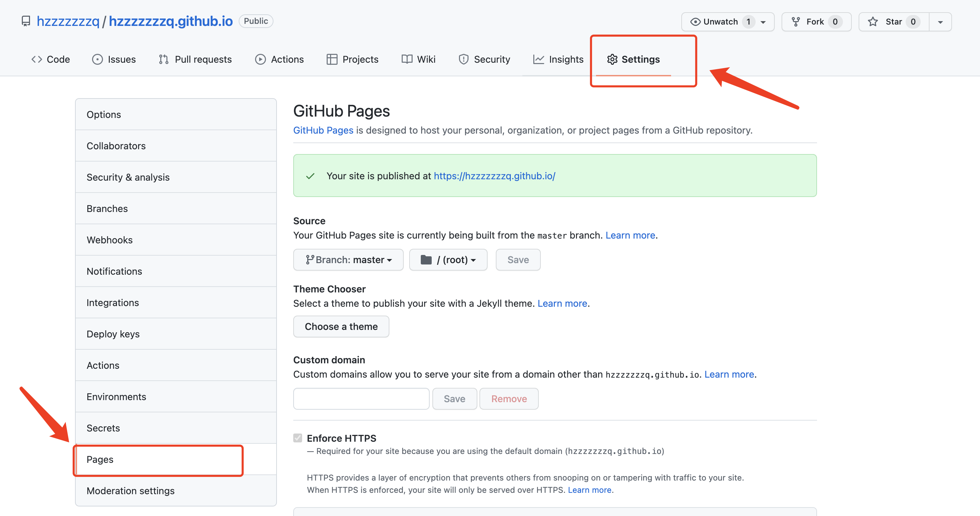Click the Projects board icon

(x=332, y=59)
